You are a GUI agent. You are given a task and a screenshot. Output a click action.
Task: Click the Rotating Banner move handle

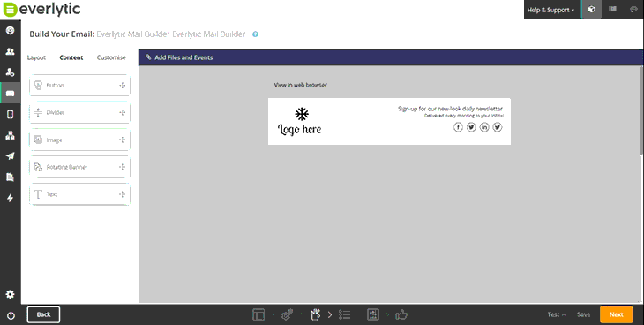click(122, 167)
